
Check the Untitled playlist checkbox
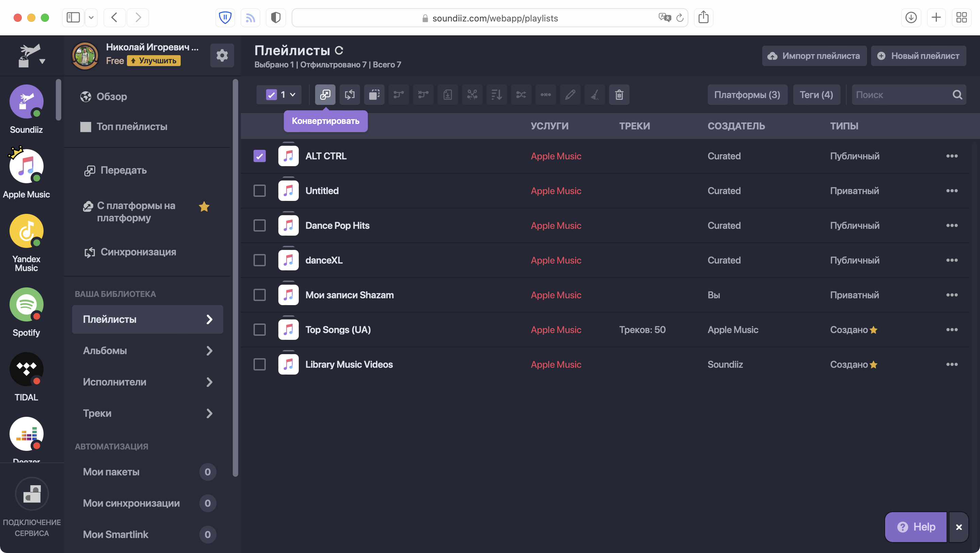coord(259,191)
